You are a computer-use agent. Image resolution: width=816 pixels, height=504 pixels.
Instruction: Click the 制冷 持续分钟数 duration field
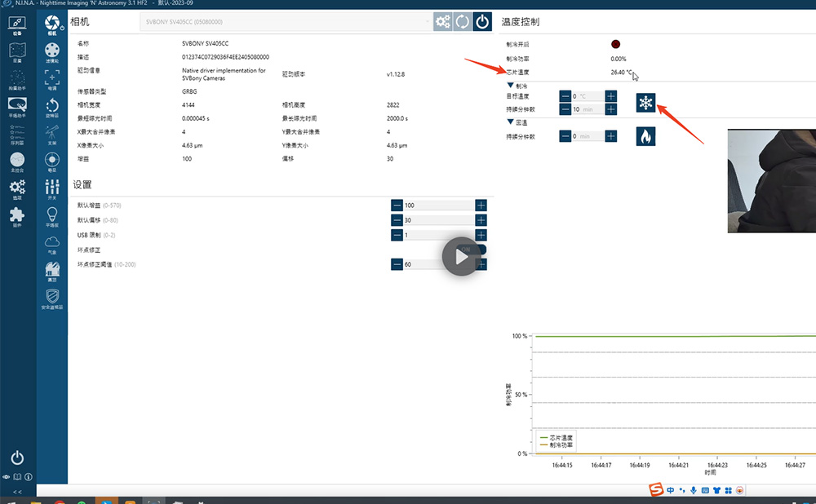point(588,109)
